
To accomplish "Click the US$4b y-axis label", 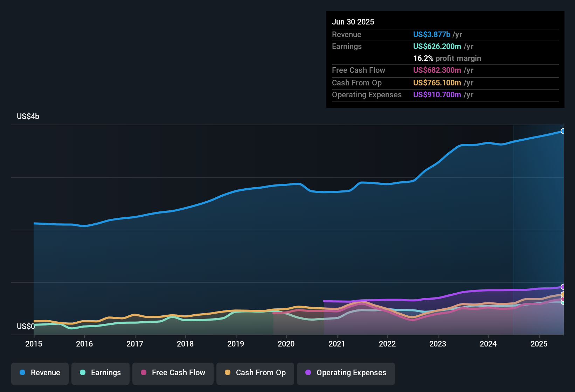I will pos(28,116).
